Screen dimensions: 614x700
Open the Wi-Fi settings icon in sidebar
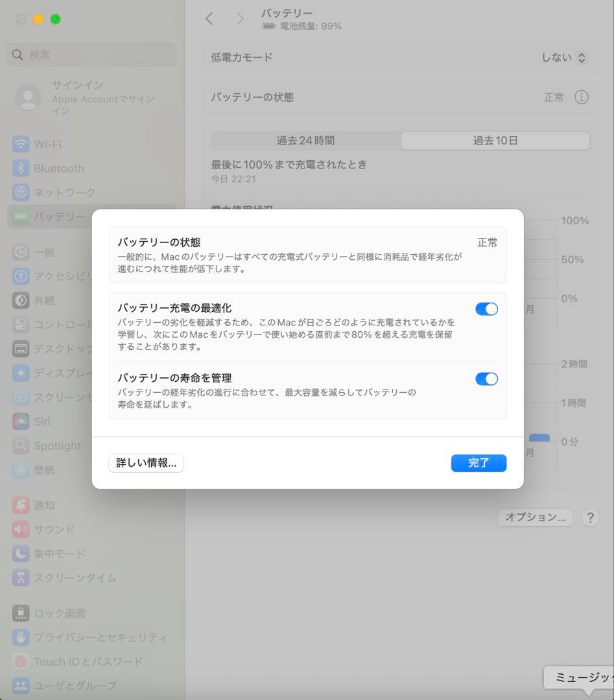tap(20, 144)
